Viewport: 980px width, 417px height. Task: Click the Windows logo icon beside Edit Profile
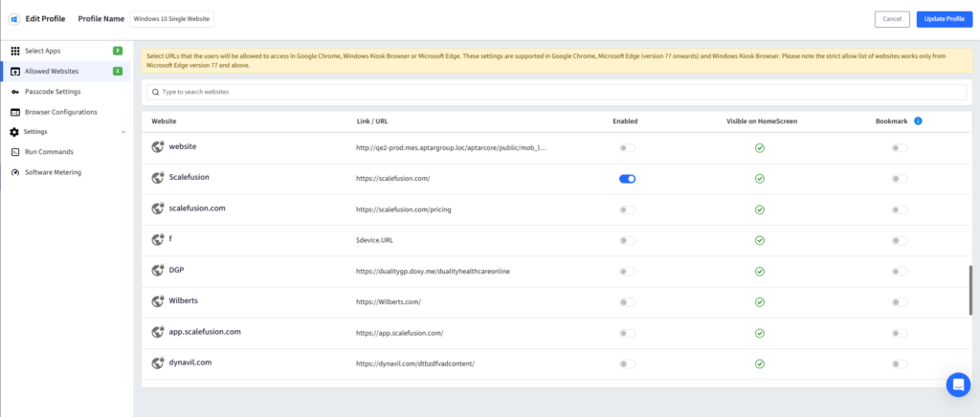pos(13,19)
